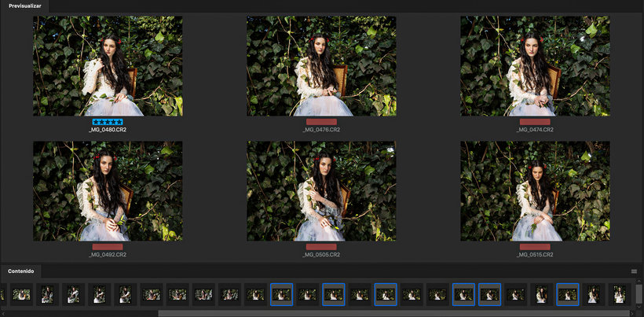Select the last blue-outlined filmstrip thumbnail
This screenshot has width=644, height=317.
567,294
